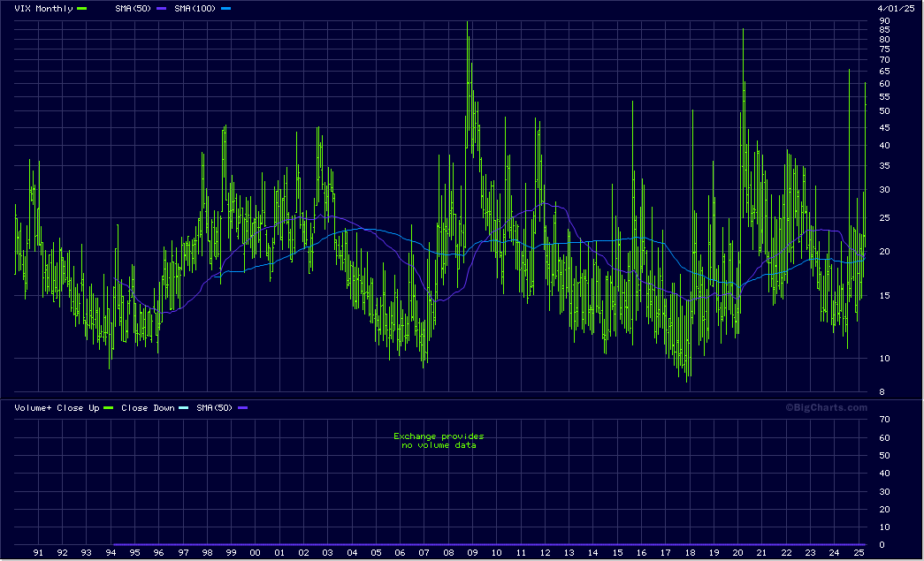The width and height of the screenshot is (924, 561).
Task: Click the 25 label on the price axis
Action: click(x=884, y=218)
